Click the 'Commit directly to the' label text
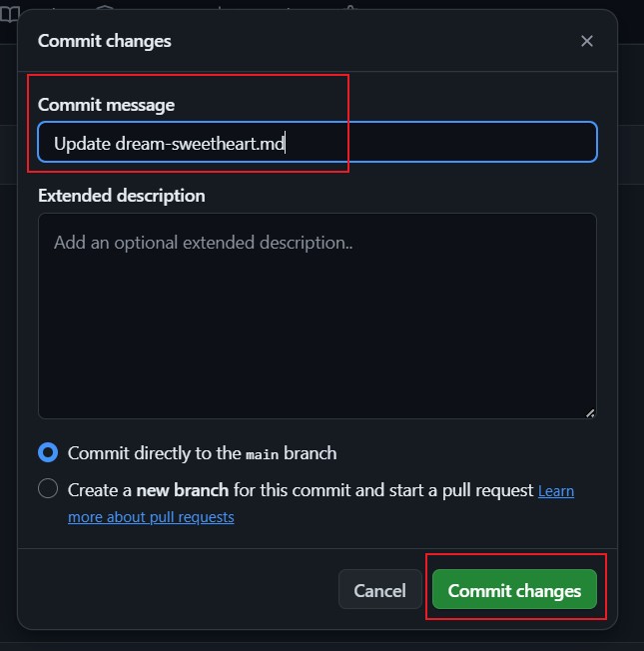 154,453
